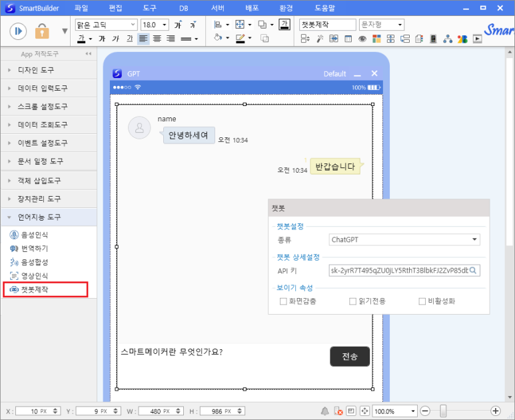Click the overlapping squares copy icon
This screenshot has width=515, height=420.
[x=264, y=39]
